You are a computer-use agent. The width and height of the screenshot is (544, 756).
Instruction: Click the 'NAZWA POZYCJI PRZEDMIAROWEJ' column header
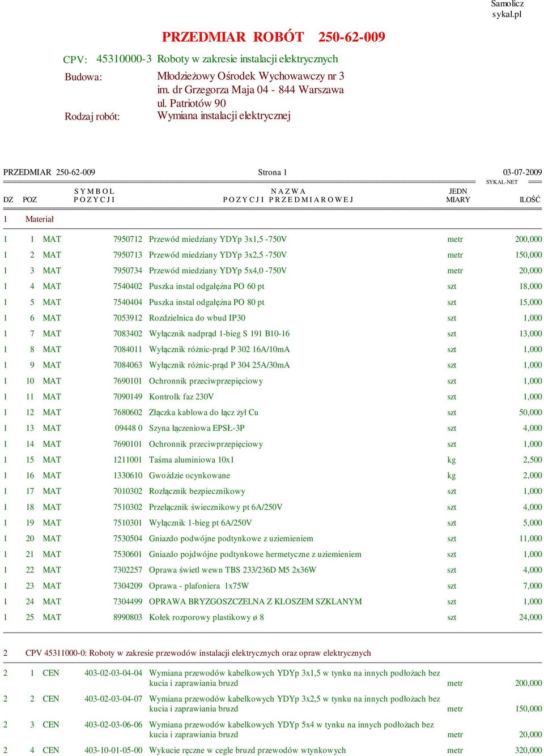288,195
